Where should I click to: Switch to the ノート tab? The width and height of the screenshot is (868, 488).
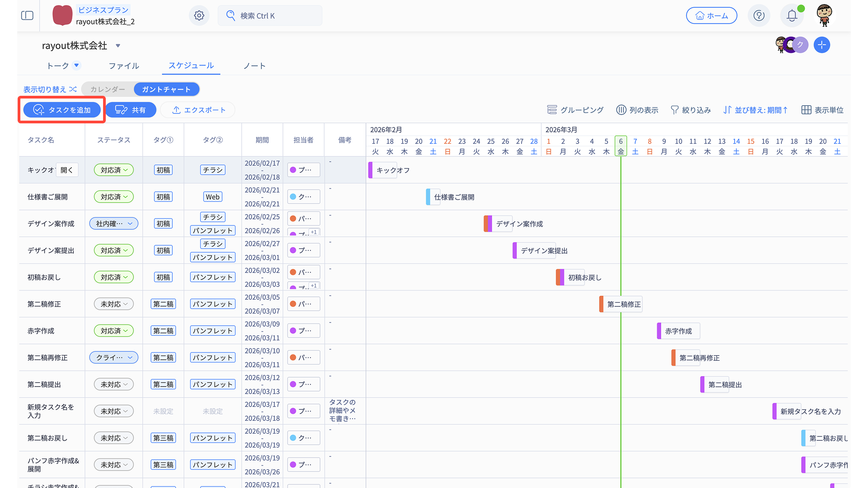pyautogui.click(x=254, y=66)
